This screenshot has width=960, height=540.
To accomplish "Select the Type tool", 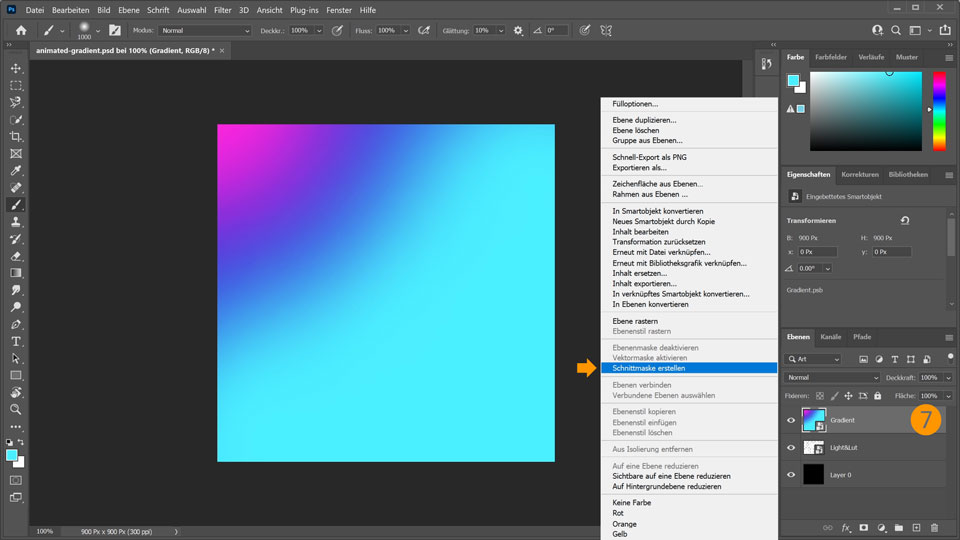I will pyautogui.click(x=16, y=341).
